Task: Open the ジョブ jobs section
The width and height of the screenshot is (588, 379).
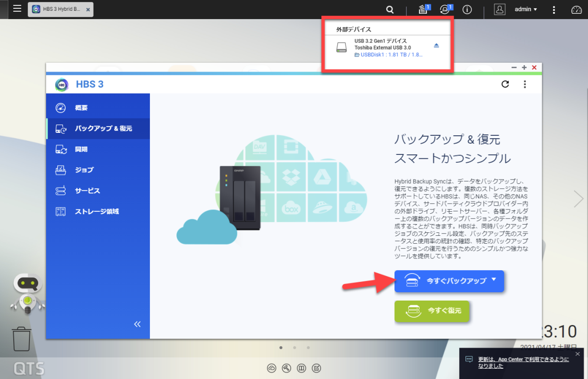Action: pyautogui.click(x=98, y=170)
